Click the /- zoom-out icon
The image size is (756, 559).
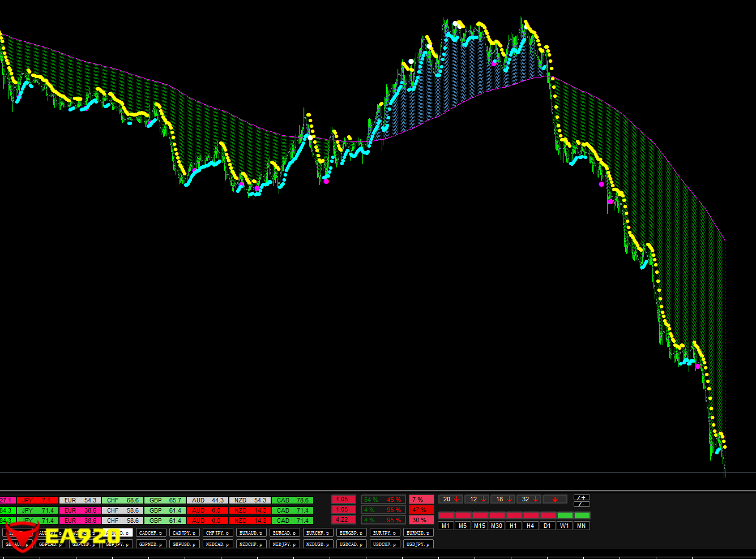582,504
